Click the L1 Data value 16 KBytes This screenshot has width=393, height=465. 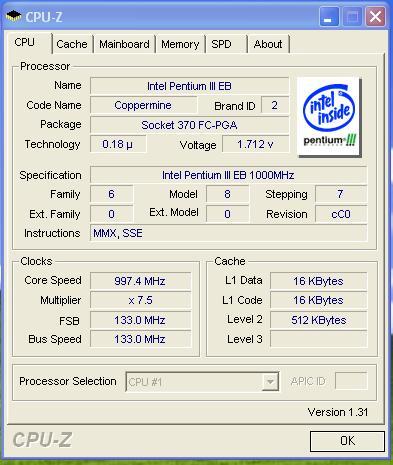[x=318, y=281]
